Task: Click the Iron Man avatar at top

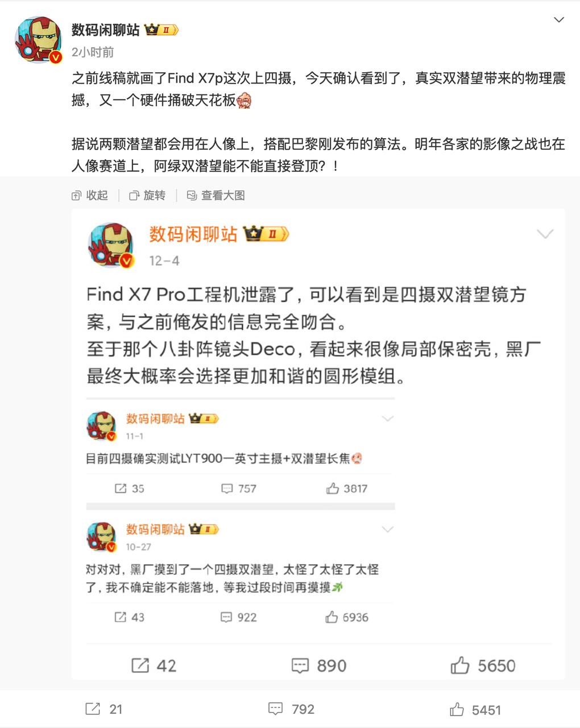Action: (x=39, y=40)
